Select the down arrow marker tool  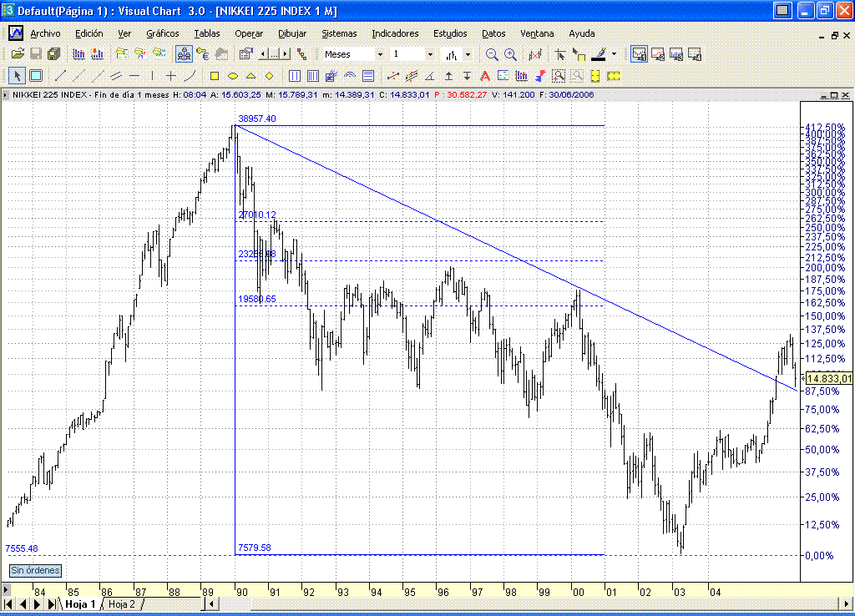[467, 76]
